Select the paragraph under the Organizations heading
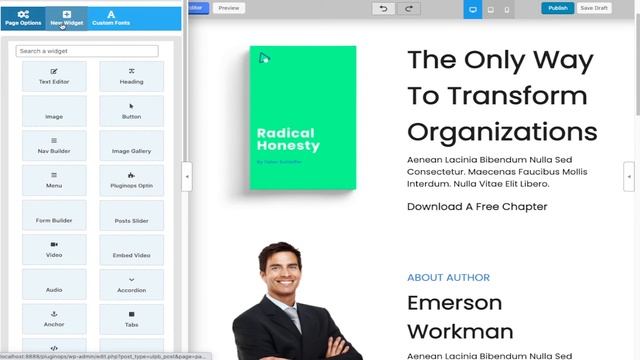The image size is (640, 360). tap(497, 171)
